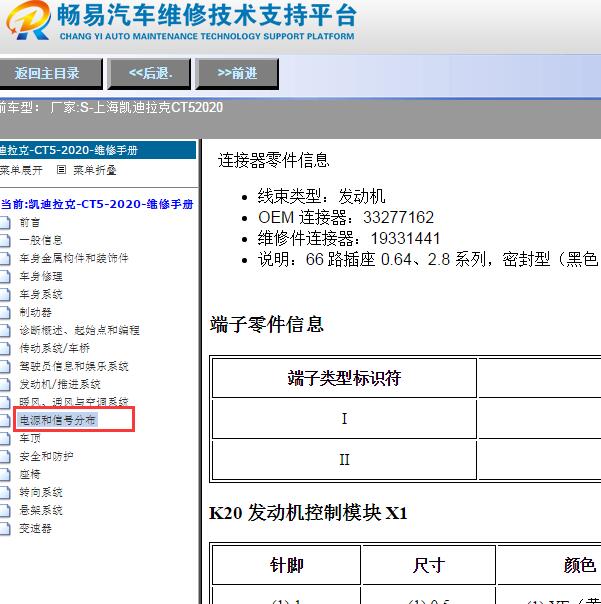Image resolution: width=601 pixels, height=604 pixels.
Task: Click 连接器零件信息 heading text
Action: click(274, 160)
